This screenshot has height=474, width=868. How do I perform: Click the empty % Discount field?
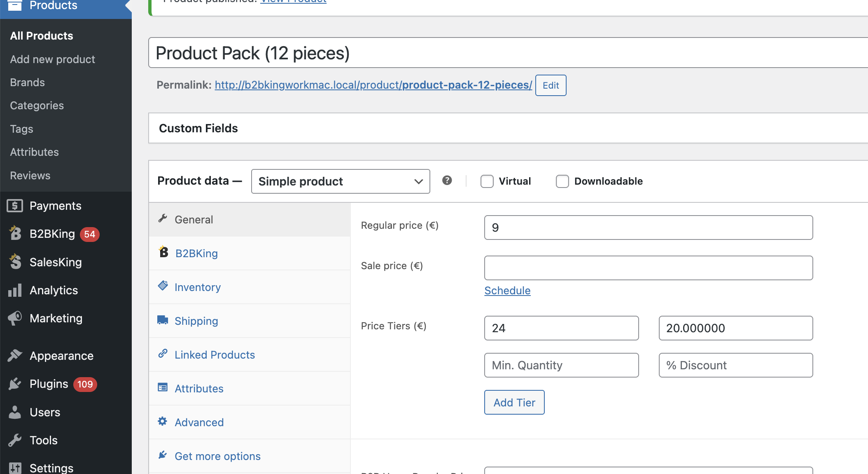(736, 365)
